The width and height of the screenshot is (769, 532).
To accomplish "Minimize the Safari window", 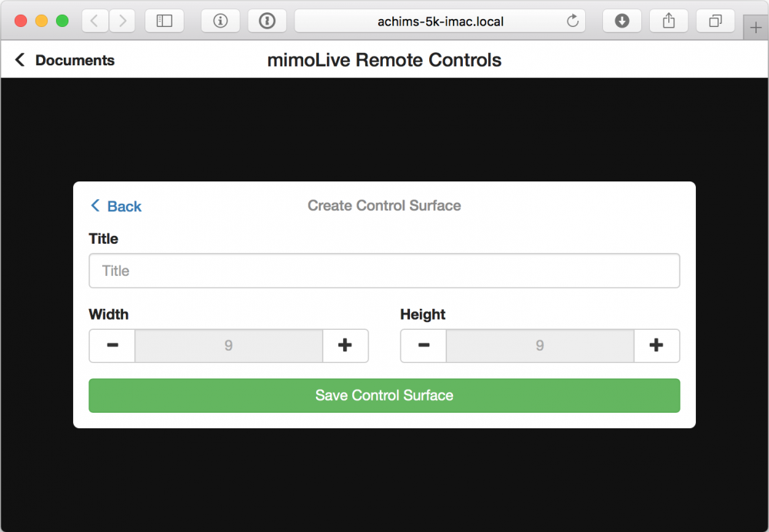I will pos(42,21).
